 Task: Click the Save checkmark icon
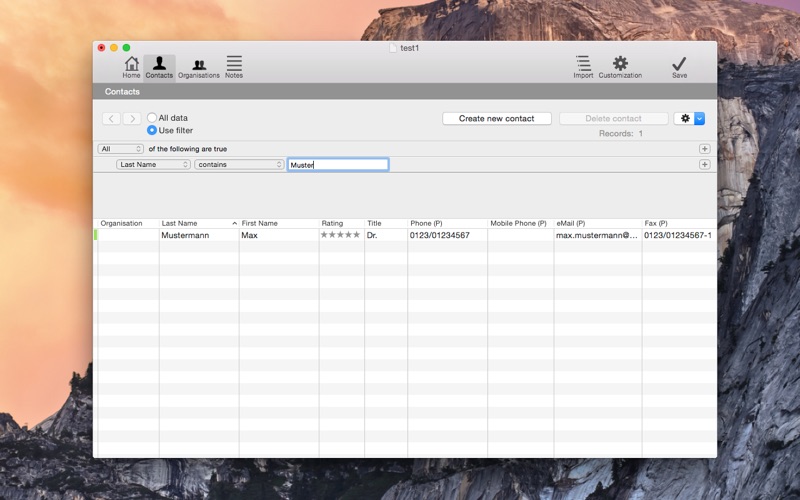pos(679,67)
